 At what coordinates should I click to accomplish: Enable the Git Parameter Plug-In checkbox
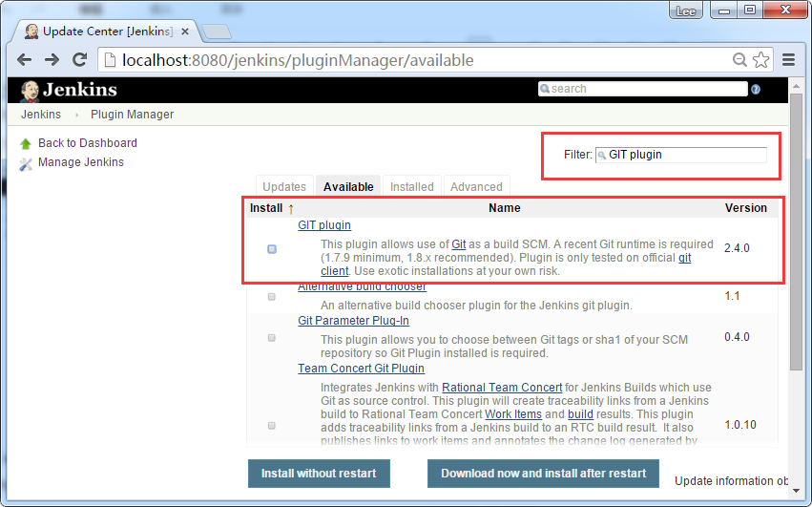272,338
